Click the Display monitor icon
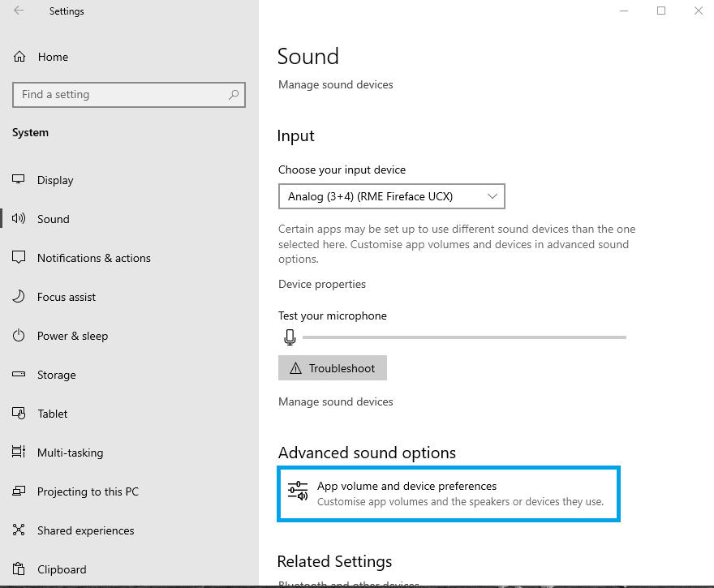Image resolution: width=714 pixels, height=588 pixels. click(19, 180)
